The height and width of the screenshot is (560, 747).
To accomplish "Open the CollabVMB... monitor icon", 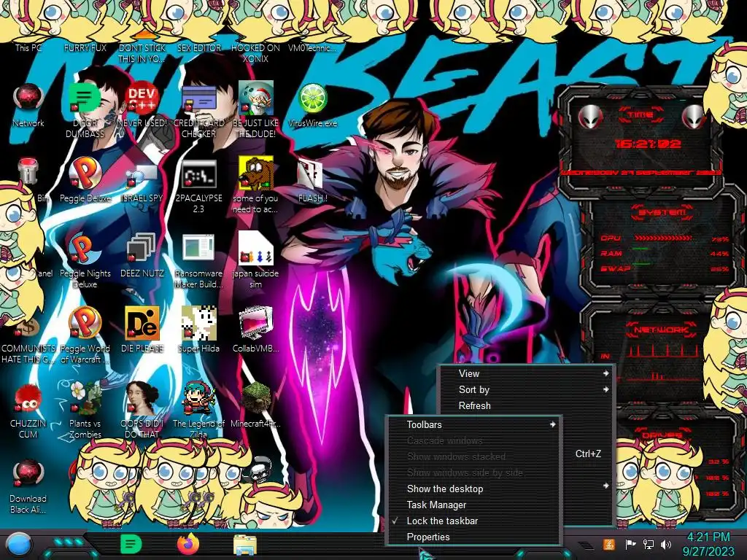I will 256,324.
